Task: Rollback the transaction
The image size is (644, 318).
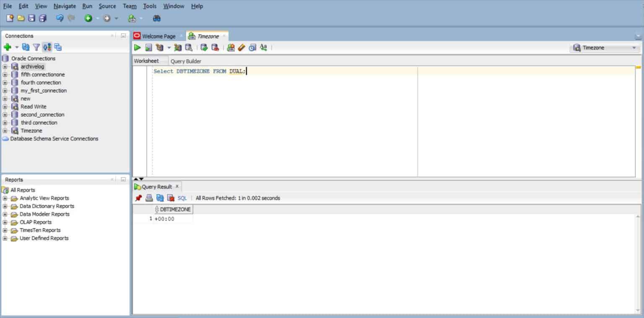Action: (215, 47)
